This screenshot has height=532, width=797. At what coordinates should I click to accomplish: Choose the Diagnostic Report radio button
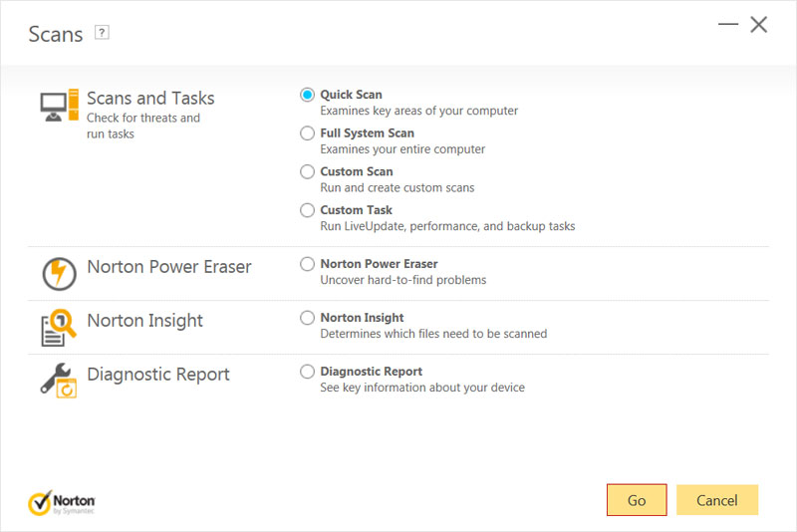point(307,372)
